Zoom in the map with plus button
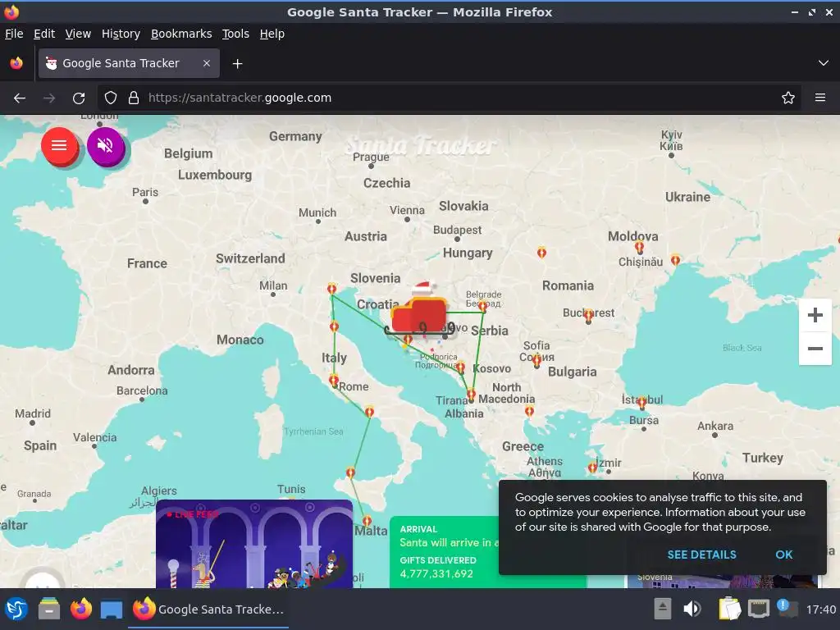This screenshot has width=840, height=630. click(815, 315)
